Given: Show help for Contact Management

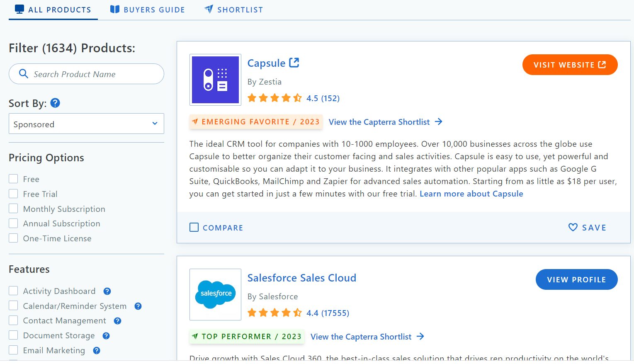Looking at the screenshot, I should tap(117, 320).
